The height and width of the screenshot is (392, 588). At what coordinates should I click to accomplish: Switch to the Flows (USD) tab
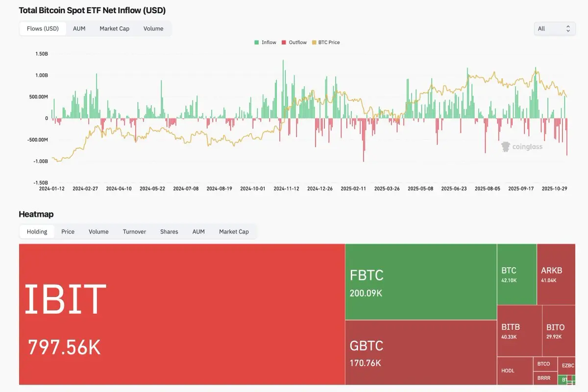click(x=43, y=28)
